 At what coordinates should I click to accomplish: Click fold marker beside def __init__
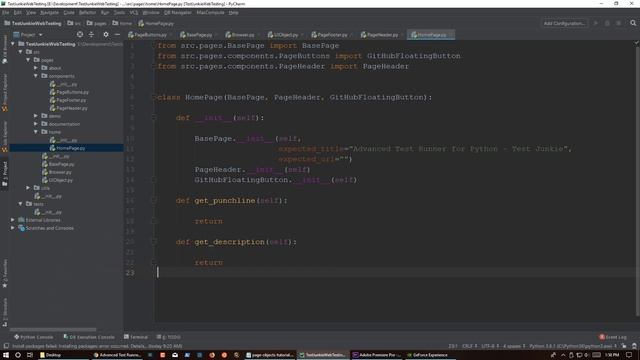(x=154, y=118)
